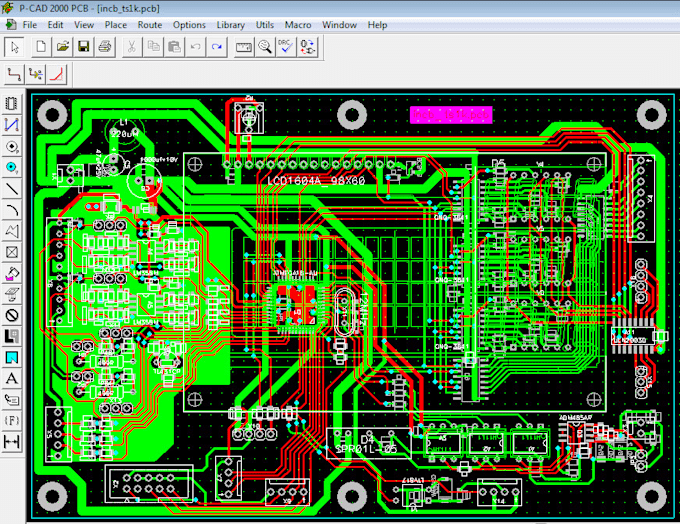Open the Help menu

pos(377,25)
